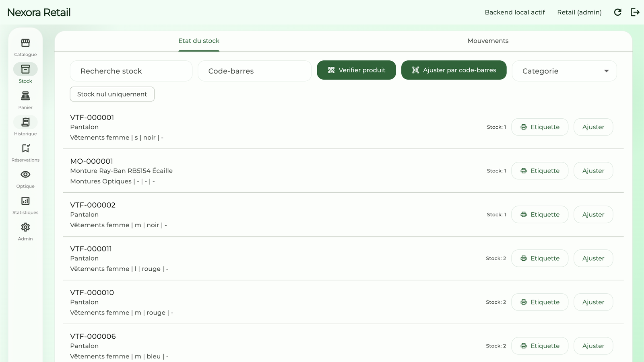Switch to Mouvements tab
Screen dimensions: 644x362
click(488, 41)
